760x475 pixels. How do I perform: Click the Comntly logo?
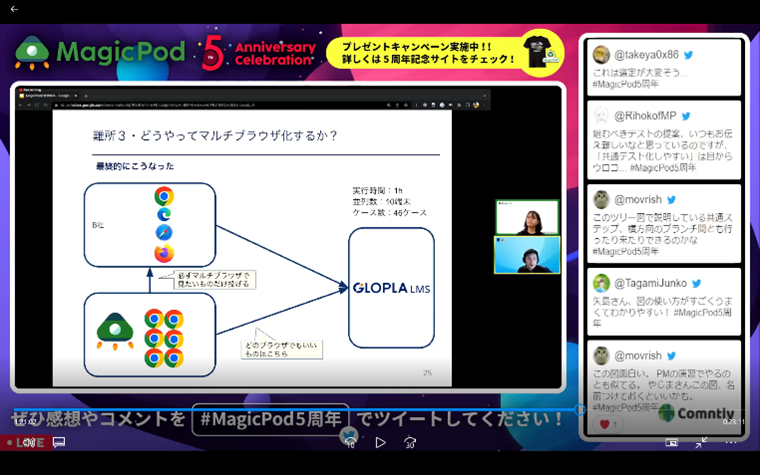pyautogui.click(x=696, y=413)
